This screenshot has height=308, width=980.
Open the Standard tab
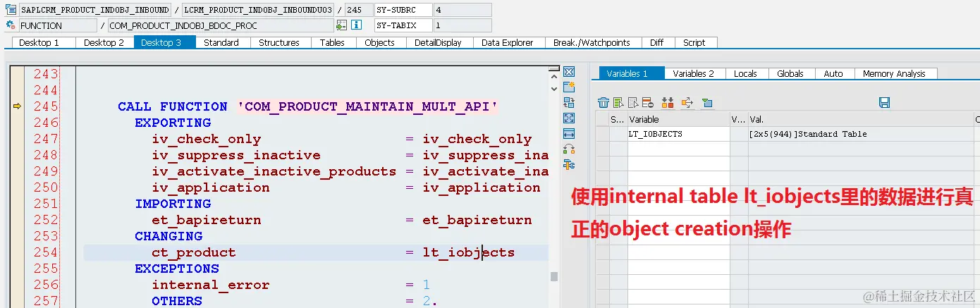click(221, 42)
